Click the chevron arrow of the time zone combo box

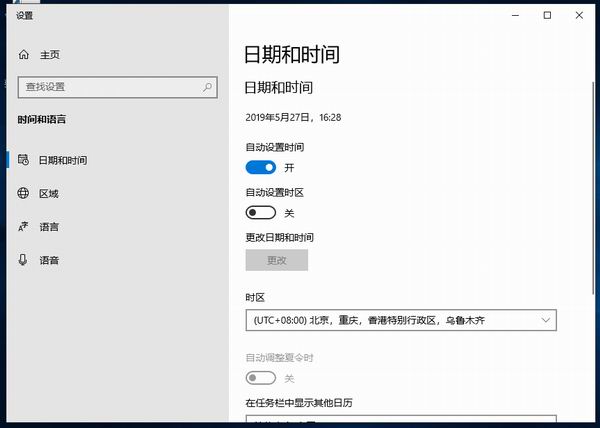(546, 320)
